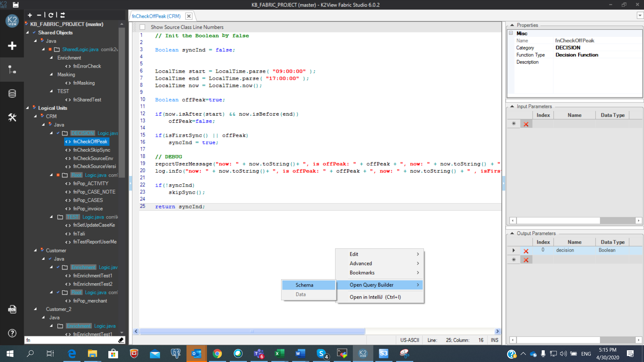Select Schema in the submenu
The height and width of the screenshot is (362, 644).
pos(309,285)
